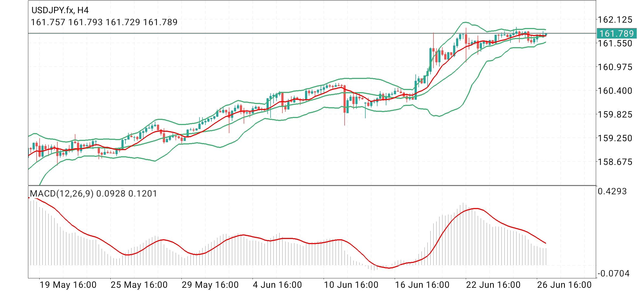Screen dimensions: 644x291
Task: Click the MACD upper scale value 0.4293
Action: 612,191
